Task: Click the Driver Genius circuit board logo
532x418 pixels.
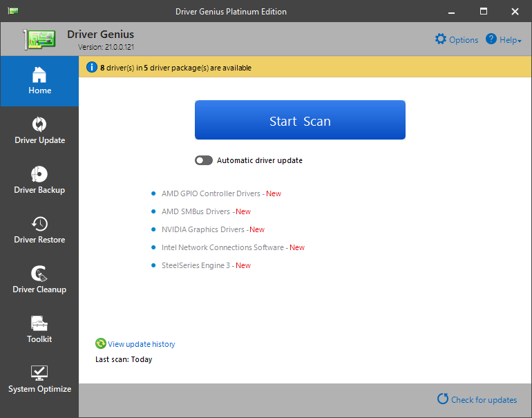Action: point(39,39)
